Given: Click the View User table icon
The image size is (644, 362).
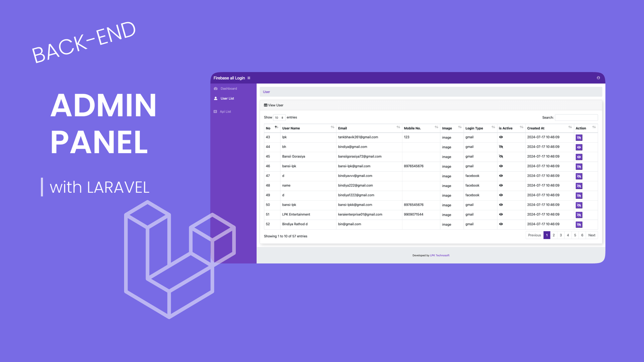Looking at the screenshot, I should [x=266, y=105].
